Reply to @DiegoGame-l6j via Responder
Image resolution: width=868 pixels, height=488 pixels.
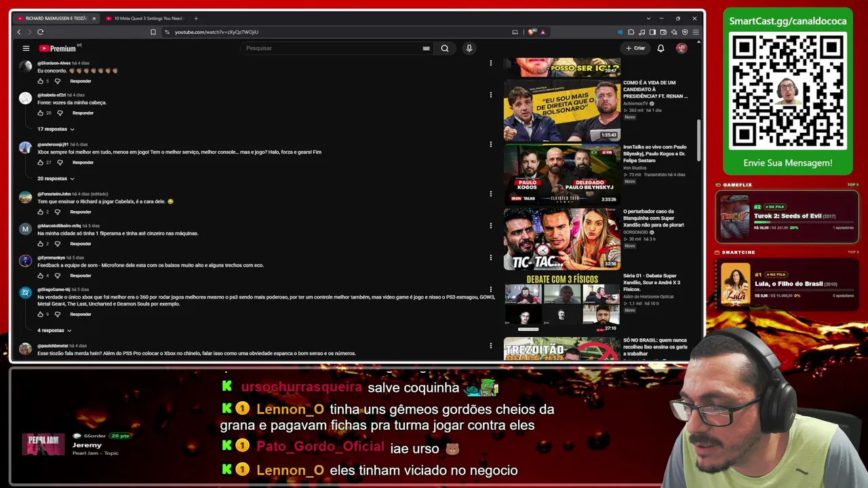(x=81, y=314)
